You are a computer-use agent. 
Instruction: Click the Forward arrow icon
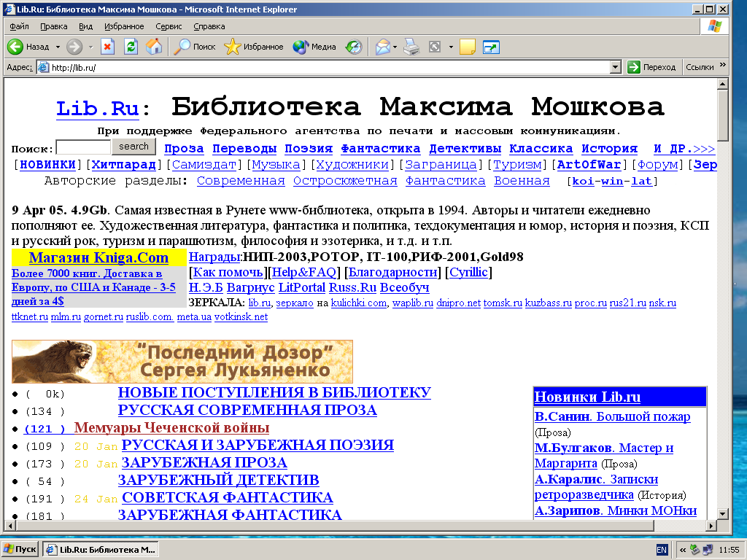click(x=74, y=47)
